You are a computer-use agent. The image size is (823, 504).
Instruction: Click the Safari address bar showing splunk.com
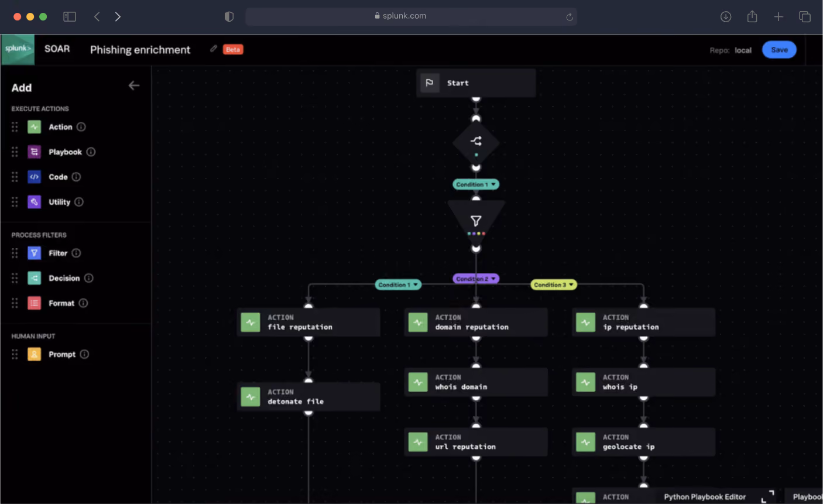(411, 16)
